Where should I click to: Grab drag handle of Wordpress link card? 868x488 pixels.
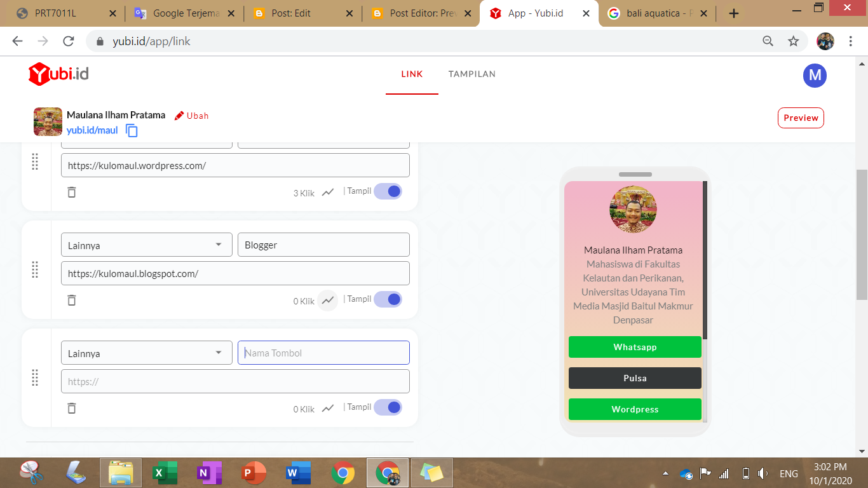point(35,162)
